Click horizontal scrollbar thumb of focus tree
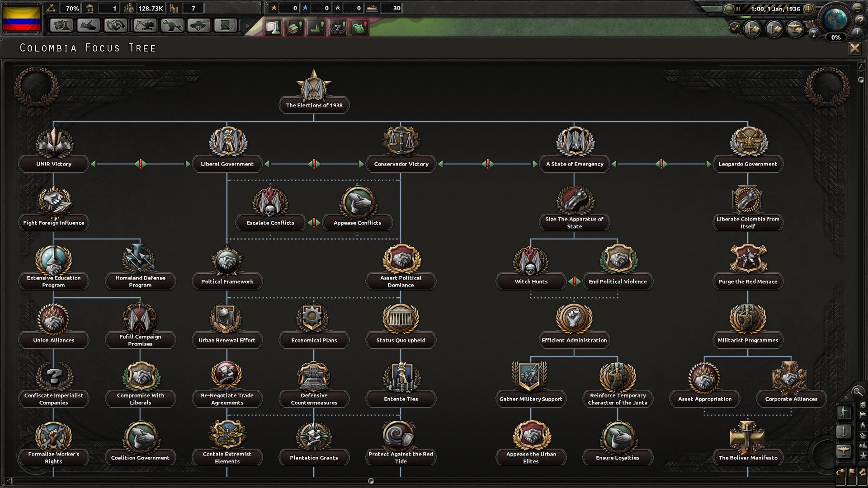 [371, 481]
